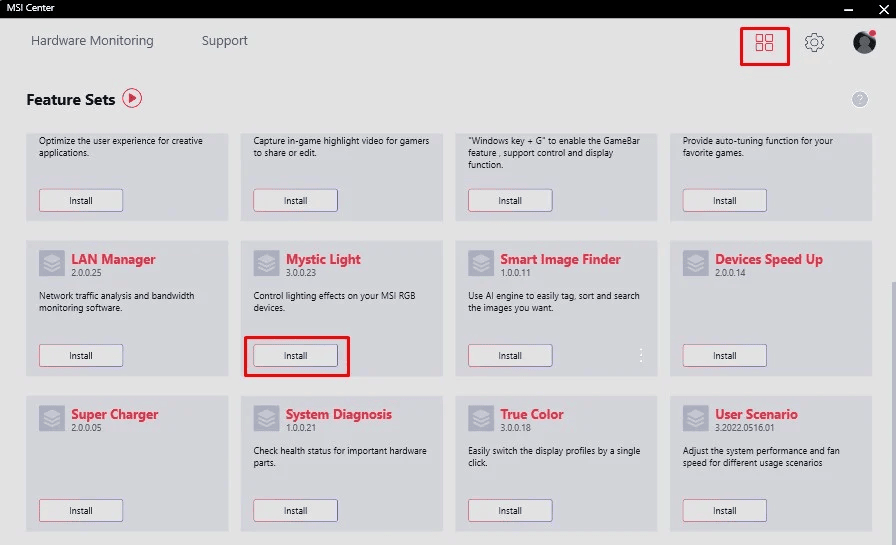Click the User Scenario title
The height and width of the screenshot is (545, 896).
point(756,414)
